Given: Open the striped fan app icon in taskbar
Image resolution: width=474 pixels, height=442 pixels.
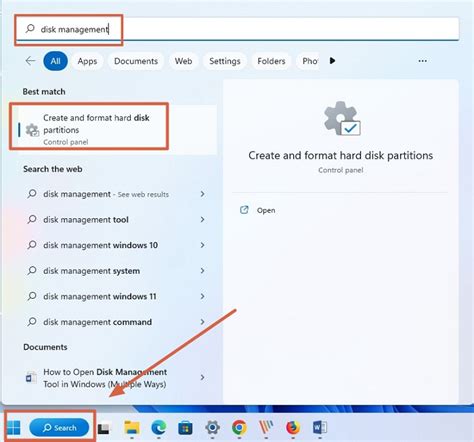Looking at the screenshot, I should pos(266,427).
